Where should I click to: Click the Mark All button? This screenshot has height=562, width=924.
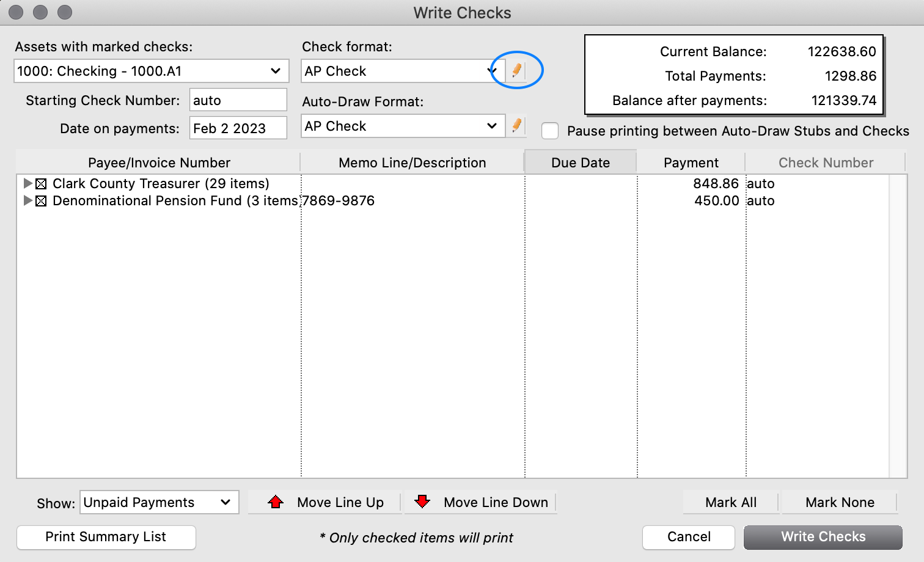[x=730, y=502]
